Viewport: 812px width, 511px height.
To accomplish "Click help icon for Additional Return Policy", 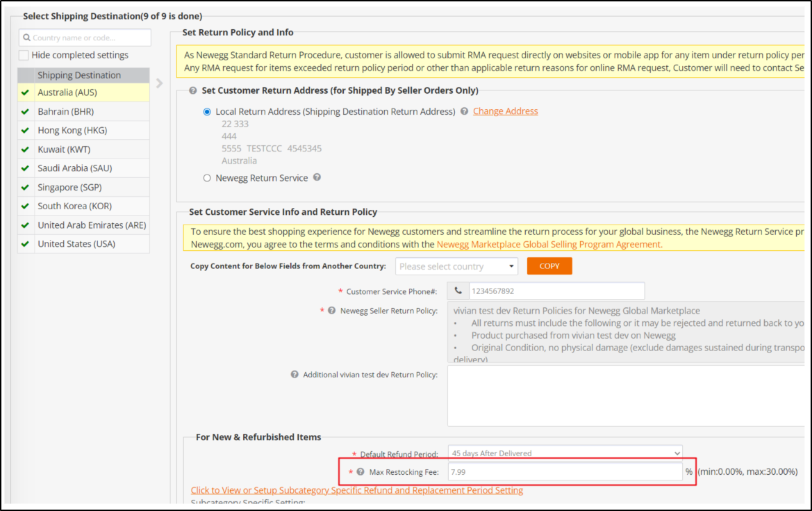I will (295, 375).
